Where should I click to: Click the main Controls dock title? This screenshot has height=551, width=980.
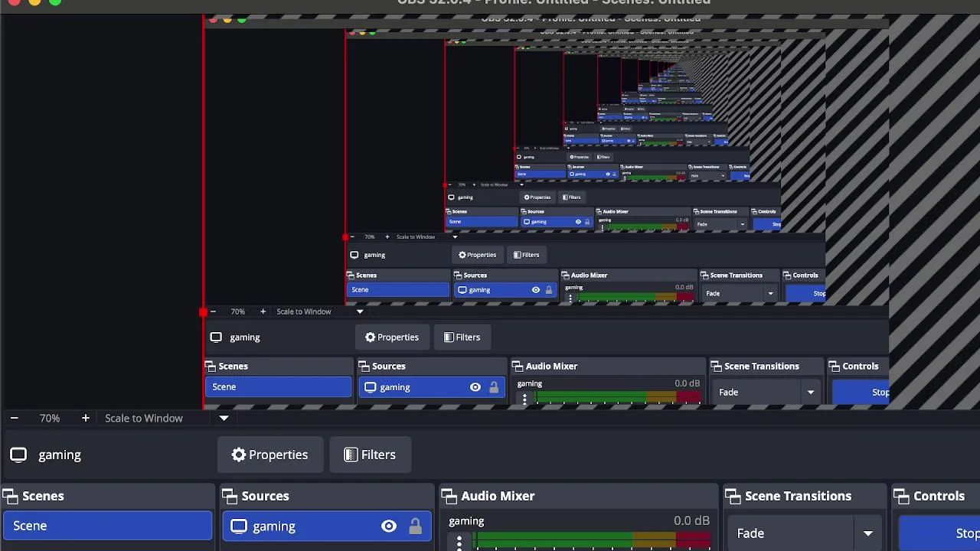(939, 496)
